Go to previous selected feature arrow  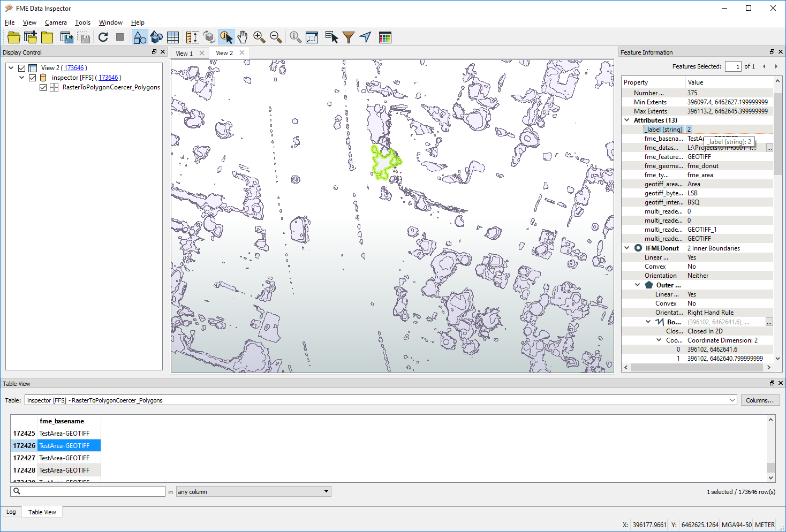coord(764,66)
